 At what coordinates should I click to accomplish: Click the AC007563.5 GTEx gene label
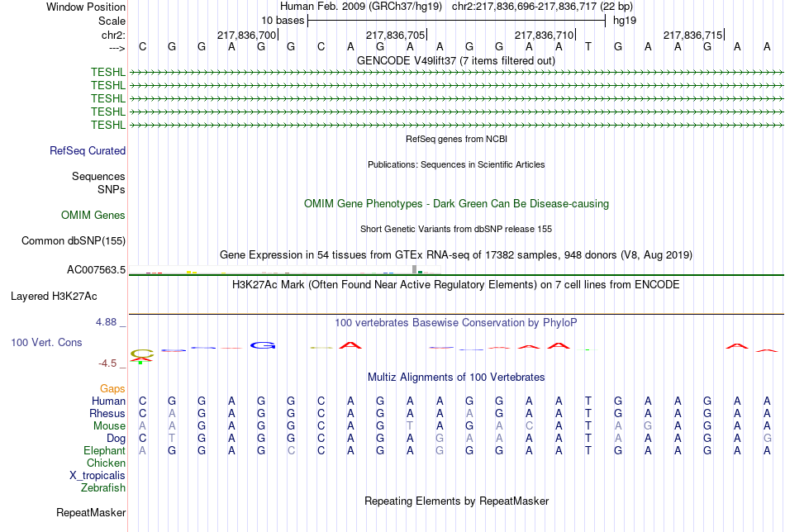coord(96,270)
